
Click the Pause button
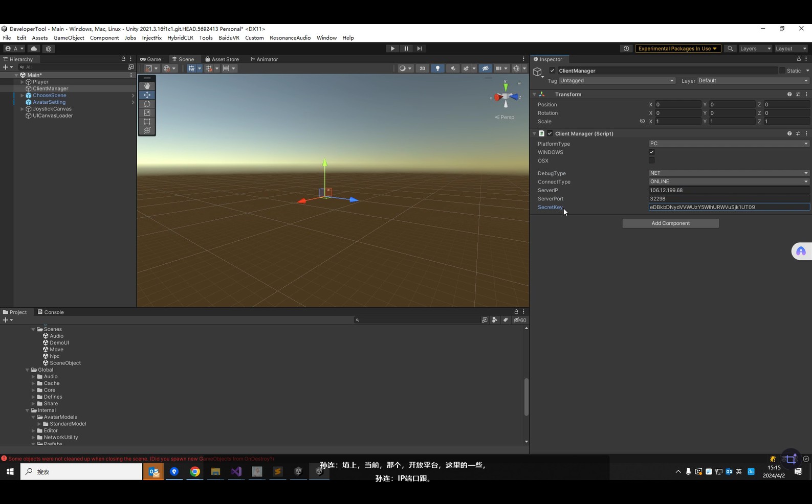coord(406,49)
